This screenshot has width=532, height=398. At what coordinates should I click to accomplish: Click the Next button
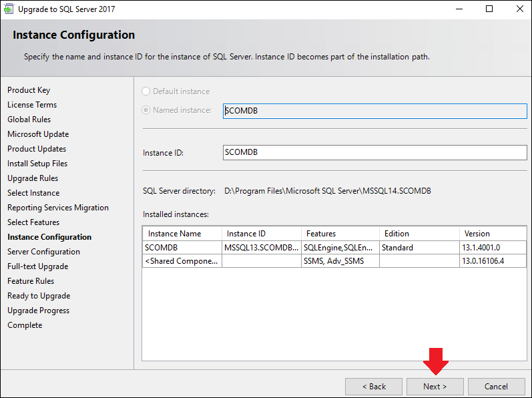pyautogui.click(x=435, y=387)
